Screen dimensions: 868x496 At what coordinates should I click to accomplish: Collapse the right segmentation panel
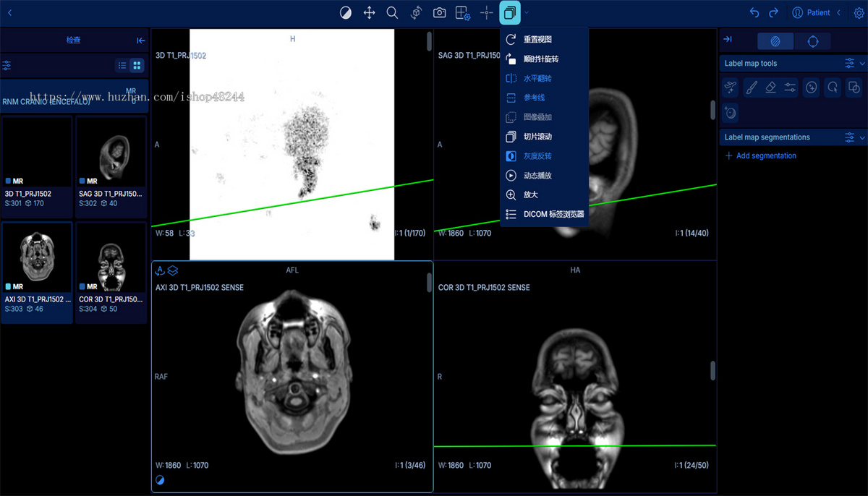coord(728,40)
